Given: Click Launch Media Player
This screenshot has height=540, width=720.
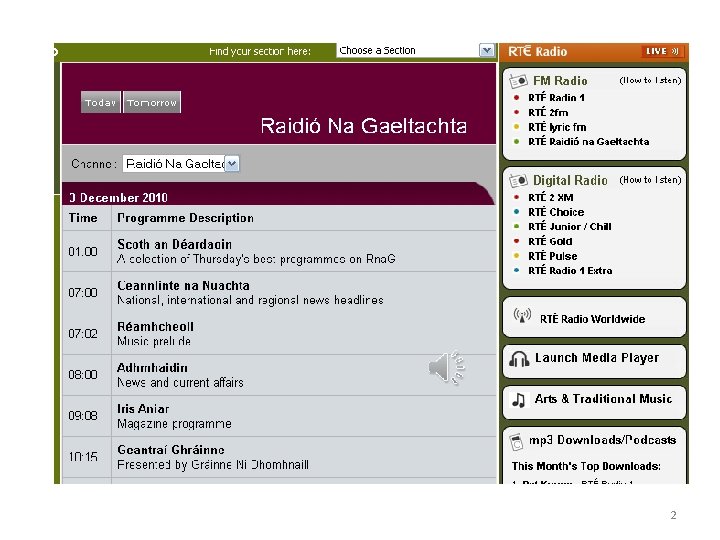Looking at the screenshot, I should (x=597, y=358).
